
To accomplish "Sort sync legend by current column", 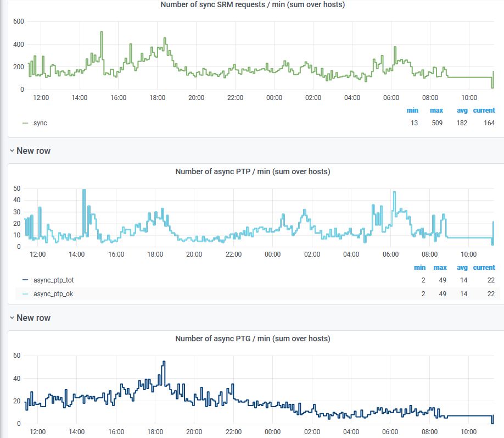I will 484,110.
